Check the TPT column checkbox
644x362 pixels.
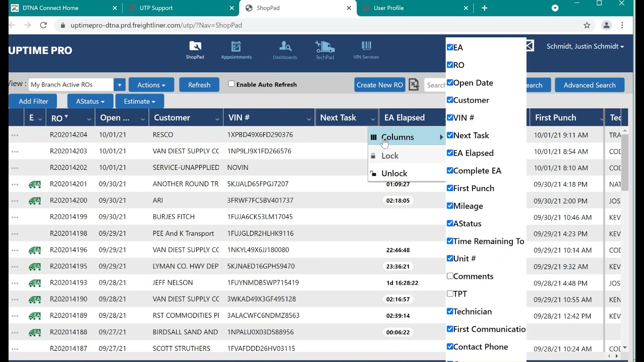tap(450, 294)
